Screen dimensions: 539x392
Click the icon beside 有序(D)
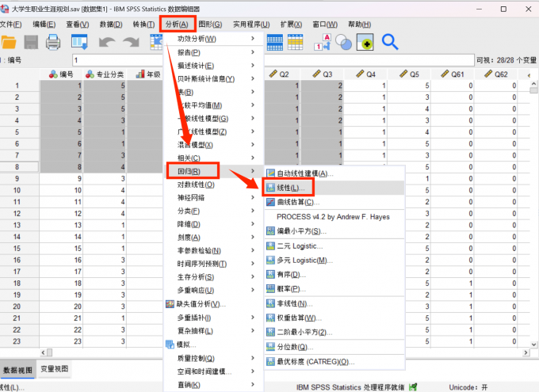(x=270, y=275)
